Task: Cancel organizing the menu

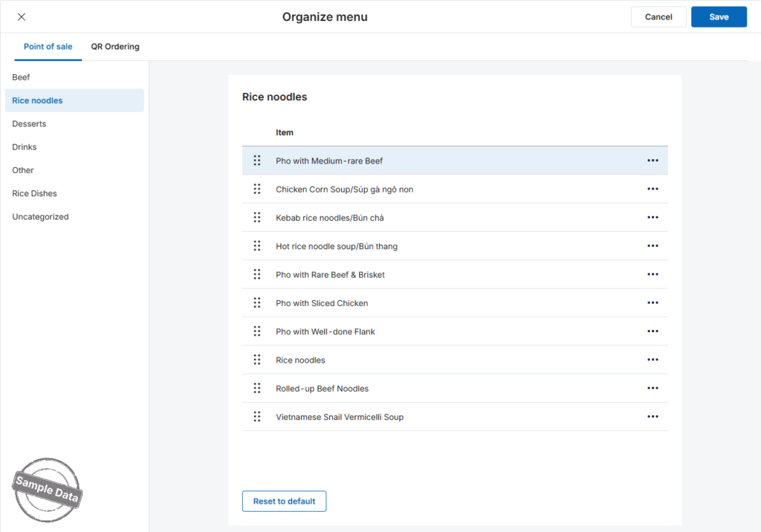Action: (658, 17)
